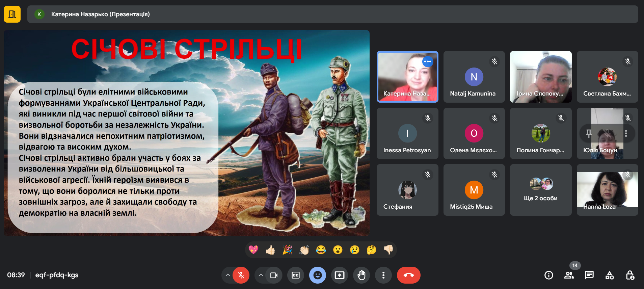The width and height of the screenshot is (644, 289).
Task: Unmute the microphone with red mic button
Action: (x=241, y=275)
